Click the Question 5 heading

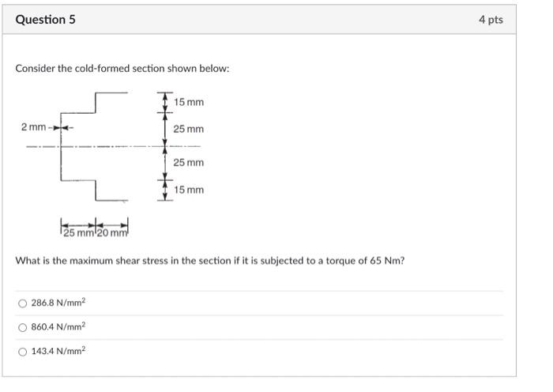coord(46,20)
